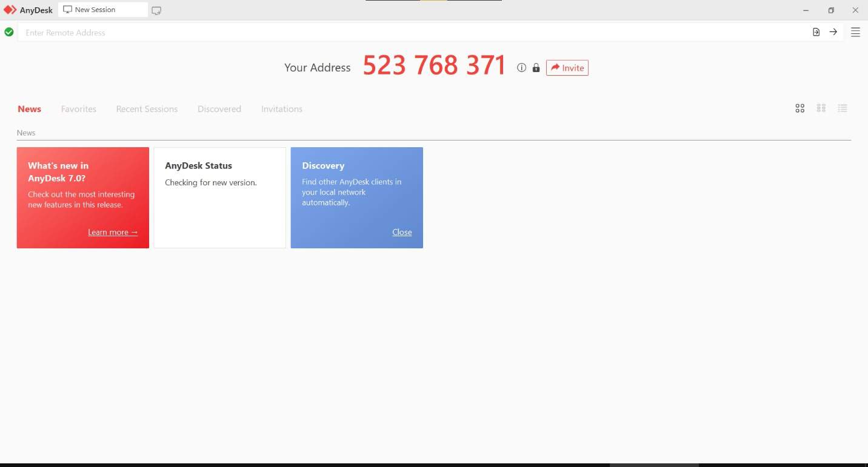Click the News section heading
Image resolution: width=868 pixels, height=467 pixels.
tap(26, 133)
